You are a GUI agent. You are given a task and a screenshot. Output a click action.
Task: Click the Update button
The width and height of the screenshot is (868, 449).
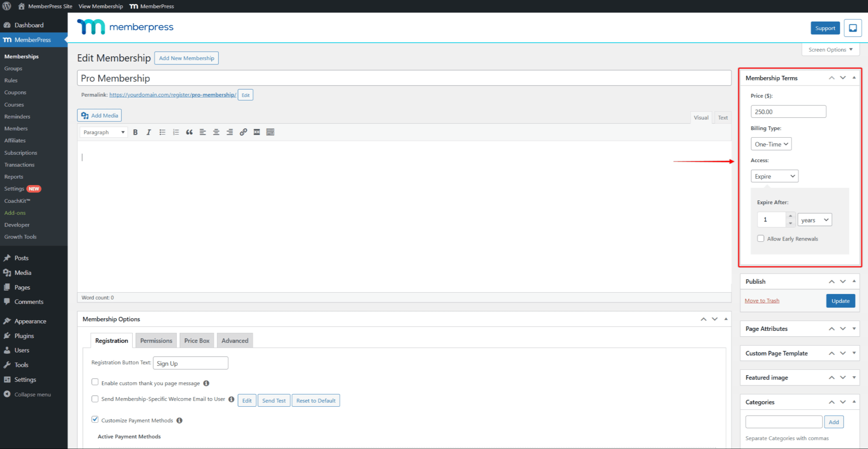(x=840, y=301)
